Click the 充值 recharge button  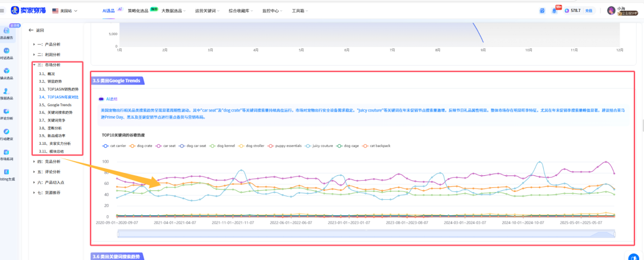589,11
